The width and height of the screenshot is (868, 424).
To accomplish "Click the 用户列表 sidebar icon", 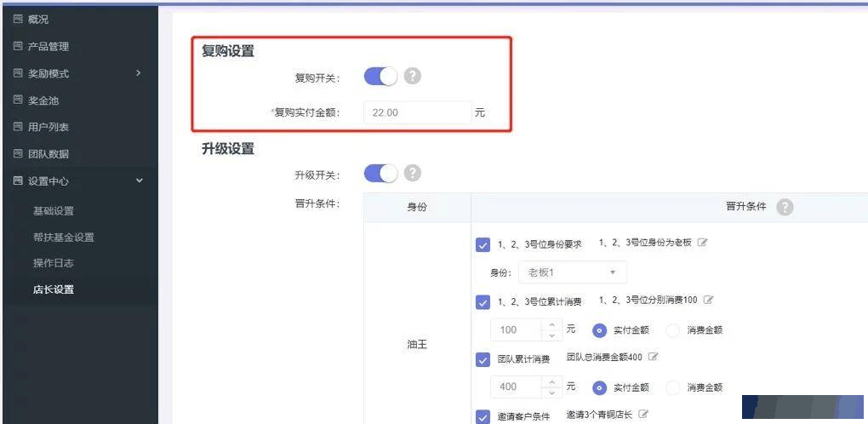I will tap(18, 127).
